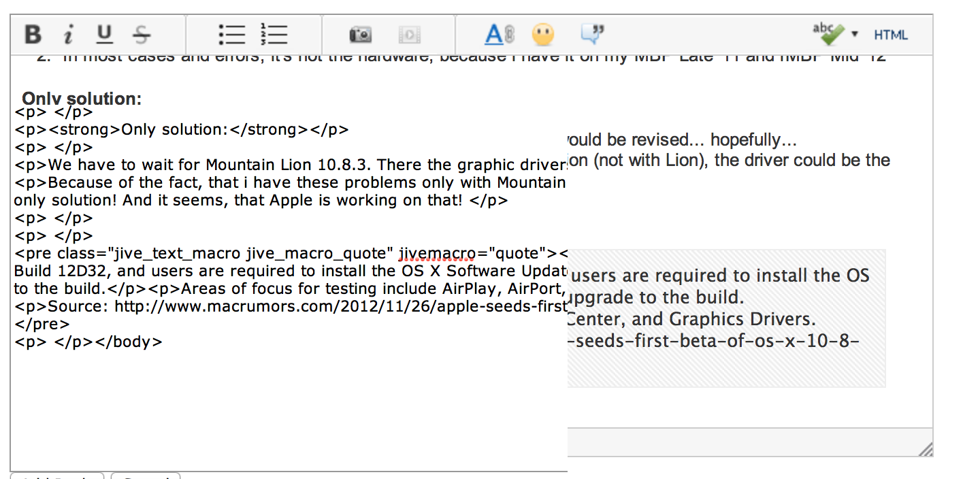This screenshot has height=479, width=980.
Task: Click the line '<p><strong>Only solution:</strong></p>'
Action: 182,130
